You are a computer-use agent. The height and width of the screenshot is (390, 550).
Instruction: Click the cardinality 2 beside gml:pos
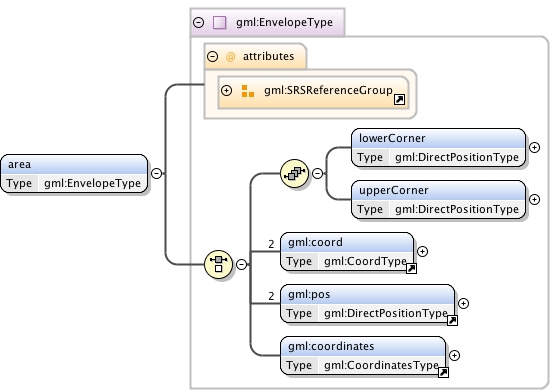[x=271, y=296]
